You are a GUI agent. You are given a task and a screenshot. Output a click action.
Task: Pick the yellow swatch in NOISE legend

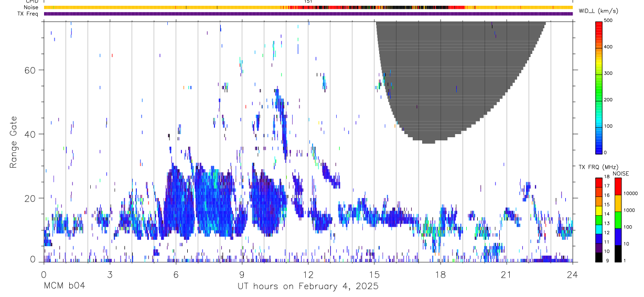click(618, 203)
